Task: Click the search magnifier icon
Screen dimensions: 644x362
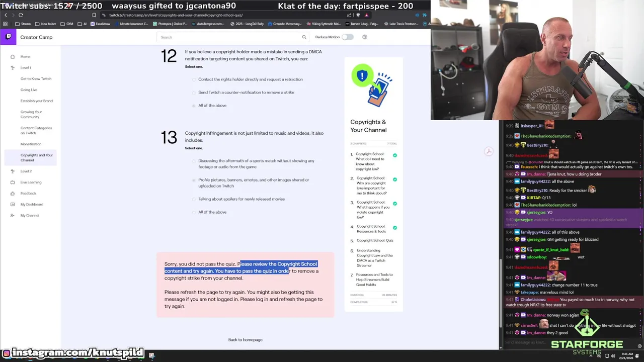Action: (x=304, y=37)
